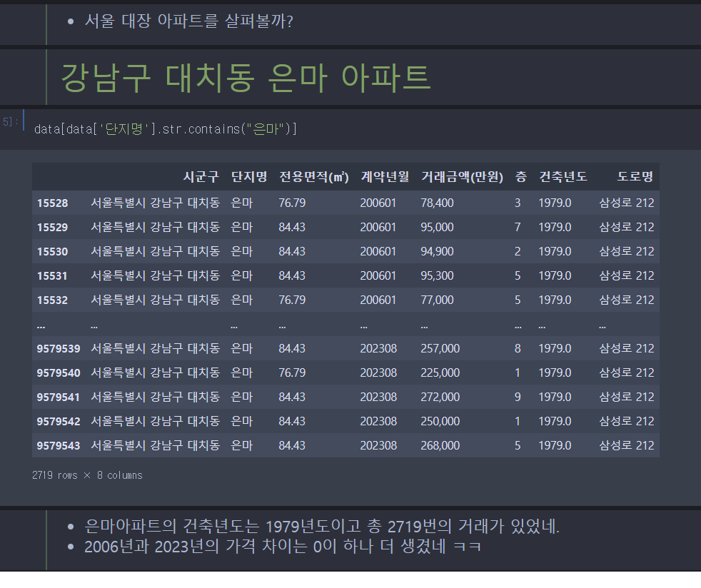Click build year '1979.0' in row 15531

pyautogui.click(x=555, y=275)
